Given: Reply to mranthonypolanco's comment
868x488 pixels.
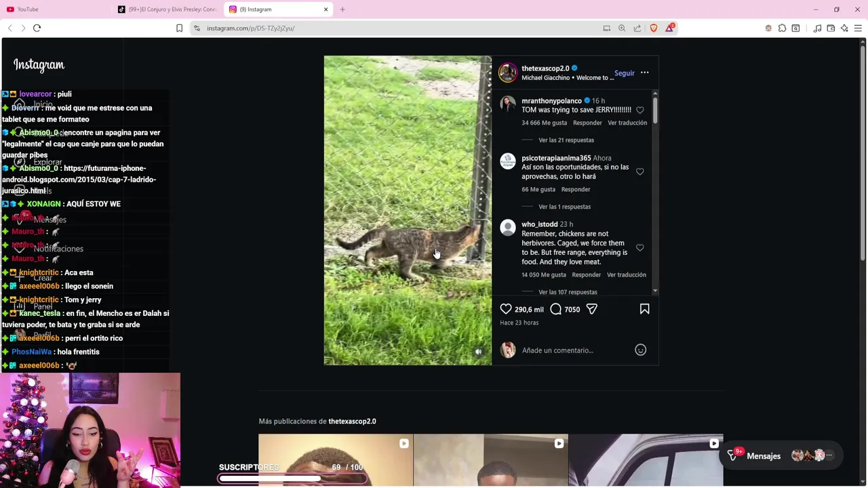Looking at the screenshot, I should [587, 123].
